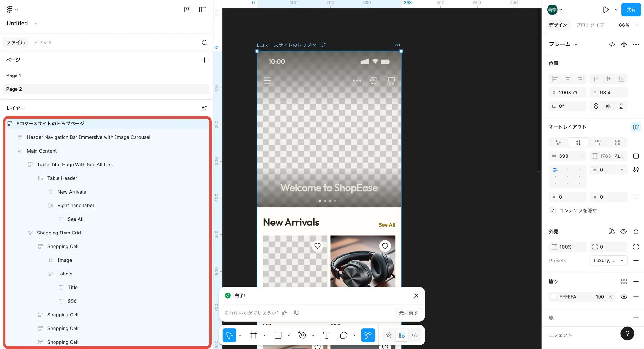Open the Actions tool with blue icon
The width and height of the screenshot is (644, 349).
[x=368, y=335]
